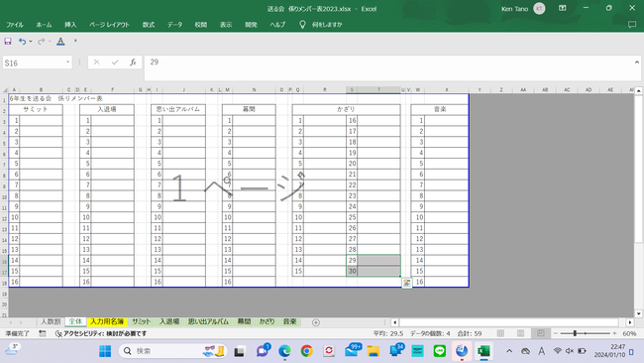Click the taskbar 検索 search box
The height and width of the screenshot is (363, 644).
click(x=172, y=351)
